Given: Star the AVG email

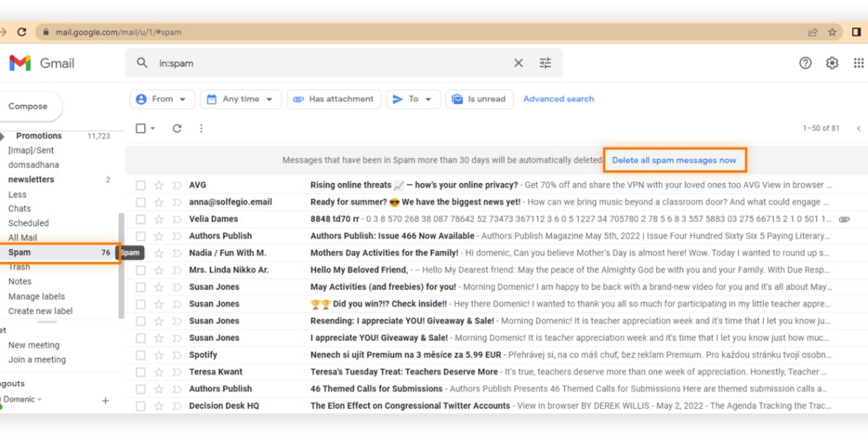Looking at the screenshot, I should (159, 185).
